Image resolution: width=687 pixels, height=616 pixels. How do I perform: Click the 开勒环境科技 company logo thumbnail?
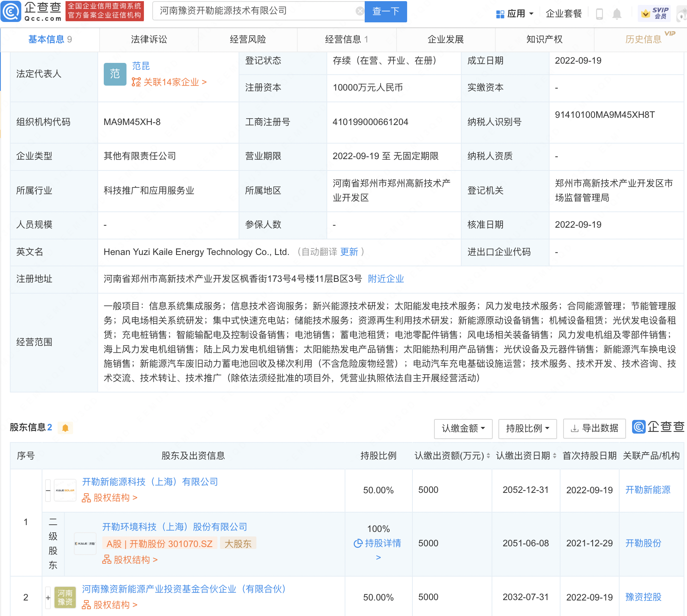tap(85, 544)
